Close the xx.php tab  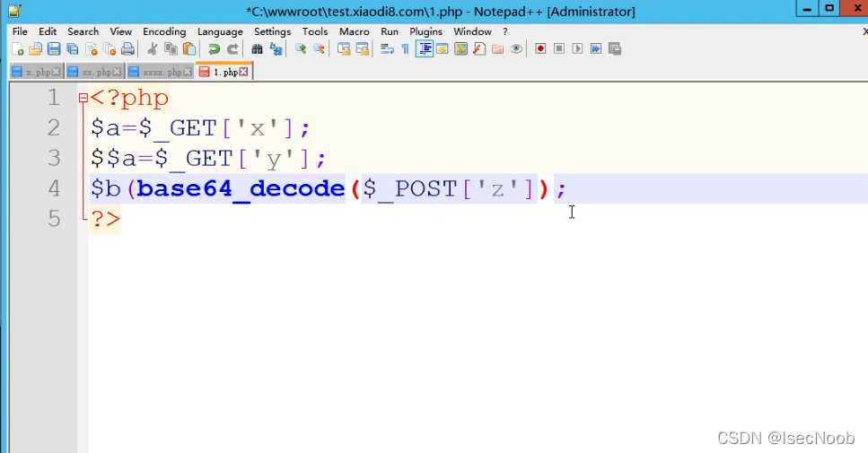tap(117, 72)
